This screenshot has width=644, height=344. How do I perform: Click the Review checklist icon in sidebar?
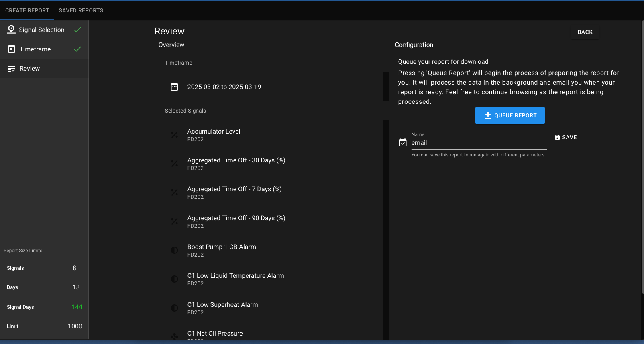click(x=12, y=68)
